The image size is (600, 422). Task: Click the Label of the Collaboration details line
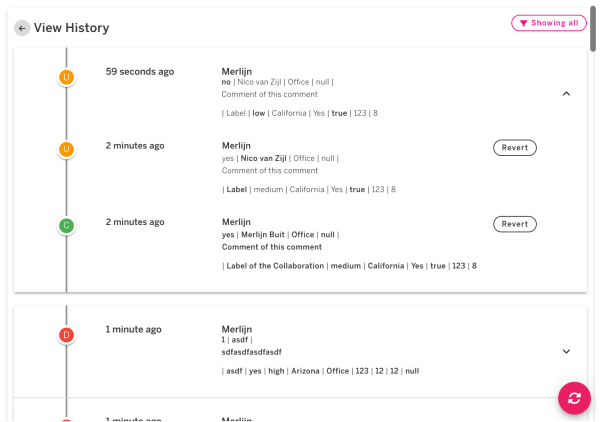pos(349,266)
